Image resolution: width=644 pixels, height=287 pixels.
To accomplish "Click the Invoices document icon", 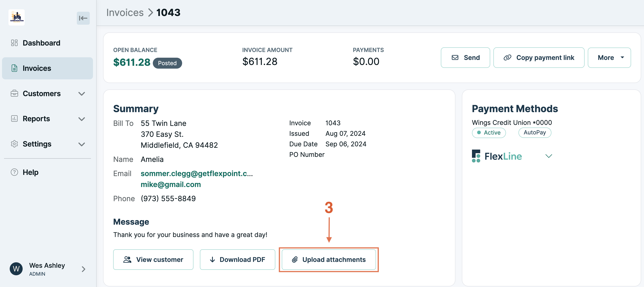I will pyautogui.click(x=14, y=68).
